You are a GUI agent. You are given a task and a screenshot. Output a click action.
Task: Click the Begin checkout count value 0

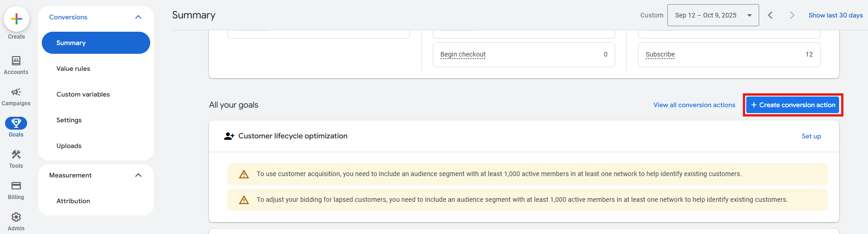click(x=606, y=54)
